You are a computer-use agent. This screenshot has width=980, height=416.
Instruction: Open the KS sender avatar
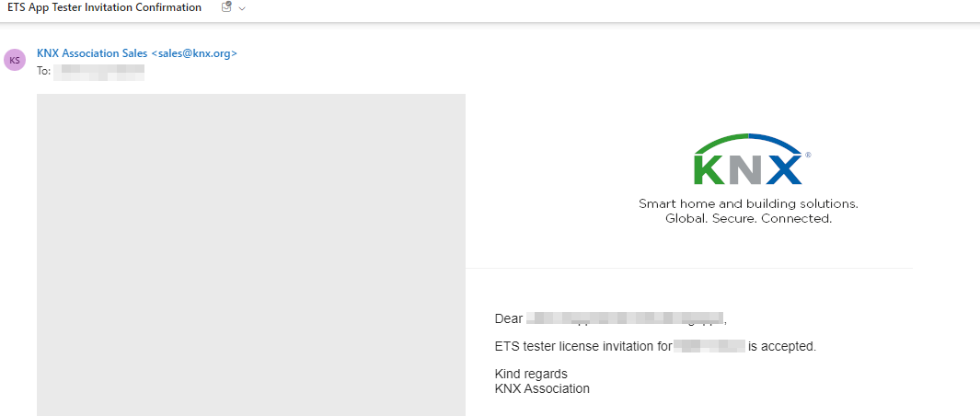coord(15,60)
